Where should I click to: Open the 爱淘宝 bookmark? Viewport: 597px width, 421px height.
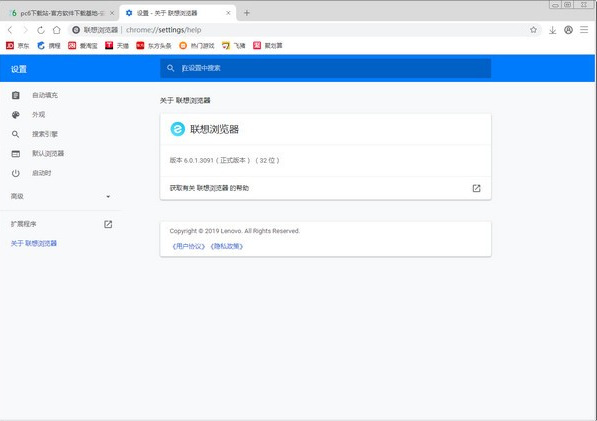coord(83,46)
